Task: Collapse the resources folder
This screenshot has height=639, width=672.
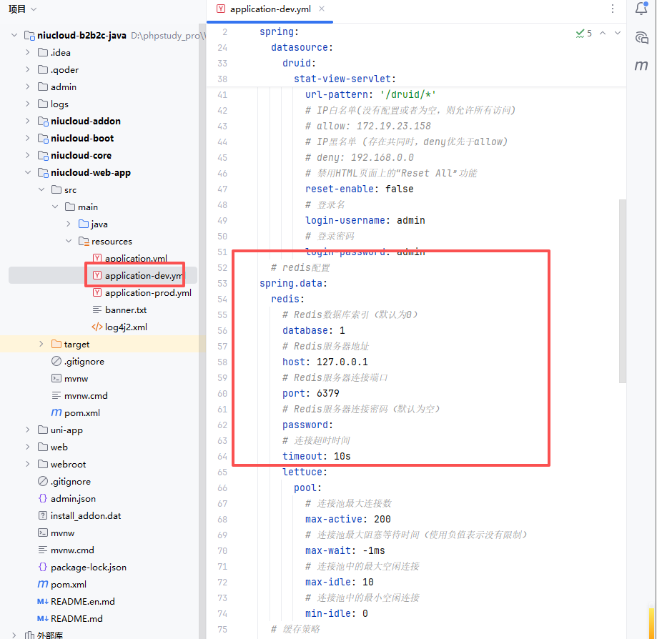Action: (x=68, y=241)
